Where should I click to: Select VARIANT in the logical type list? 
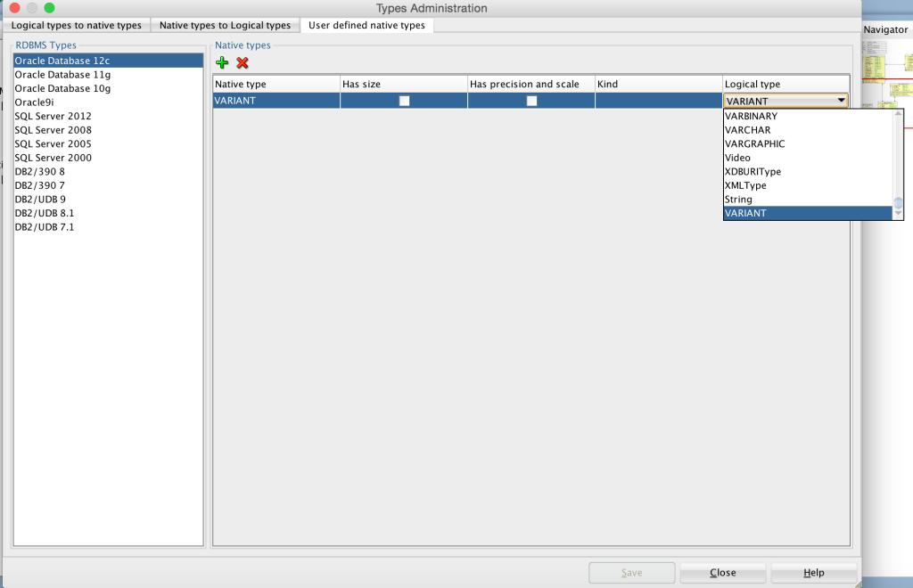click(x=808, y=213)
